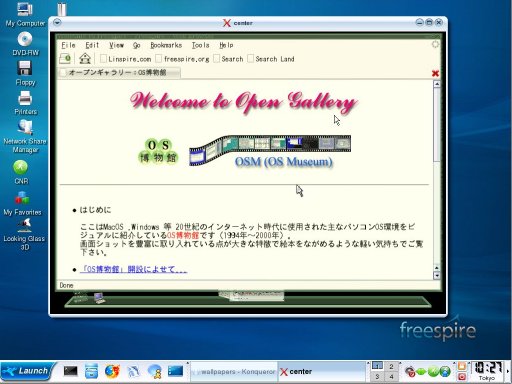Click the Search Land bookmark
Image resolution: width=512 pixels, height=384 pixels.
click(x=271, y=59)
